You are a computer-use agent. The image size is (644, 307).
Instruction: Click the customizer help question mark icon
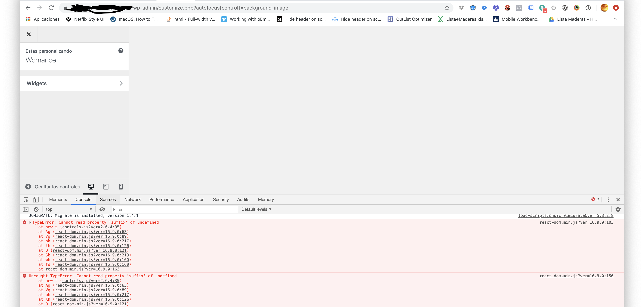pyautogui.click(x=121, y=50)
